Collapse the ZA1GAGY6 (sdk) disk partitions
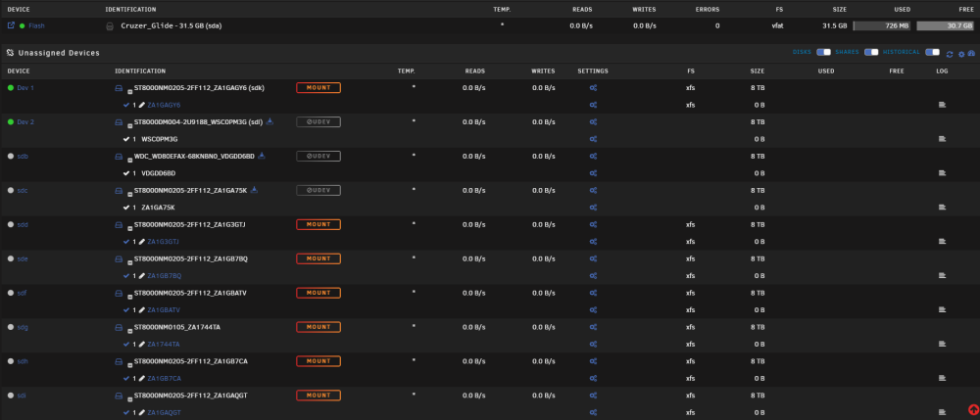This screenshot has width=980, height=420. (130, 91)
